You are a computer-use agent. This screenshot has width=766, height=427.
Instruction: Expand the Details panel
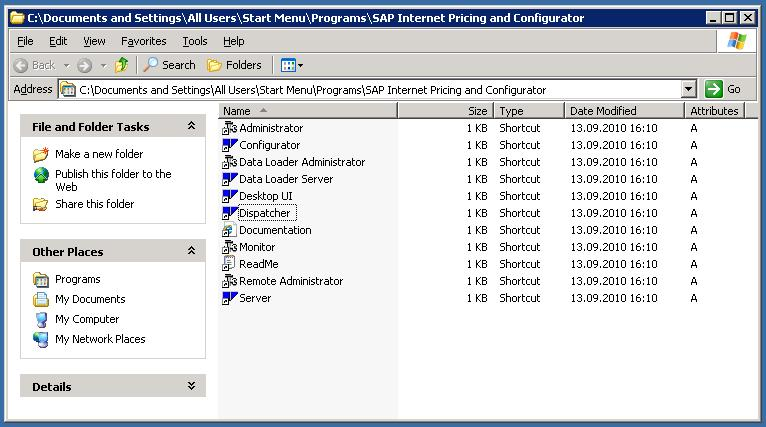coord(192,386)
